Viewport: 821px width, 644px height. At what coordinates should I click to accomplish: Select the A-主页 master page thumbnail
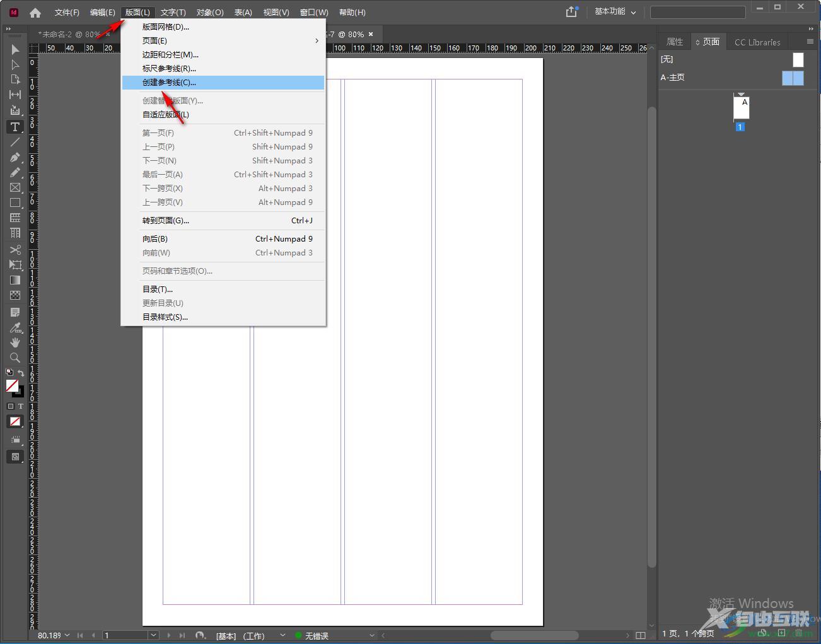coord(793,78)
